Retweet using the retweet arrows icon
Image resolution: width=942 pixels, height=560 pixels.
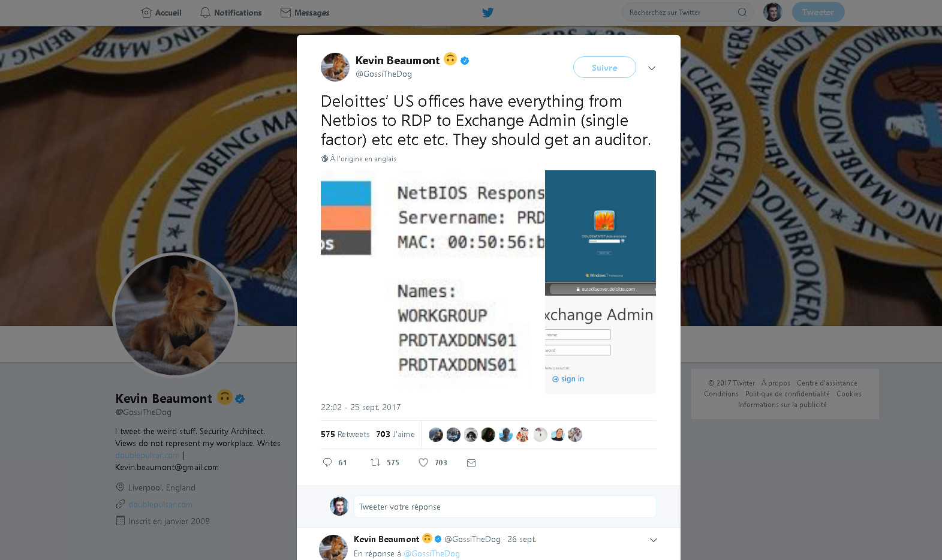pyautogui.click(x=375, y=462)
